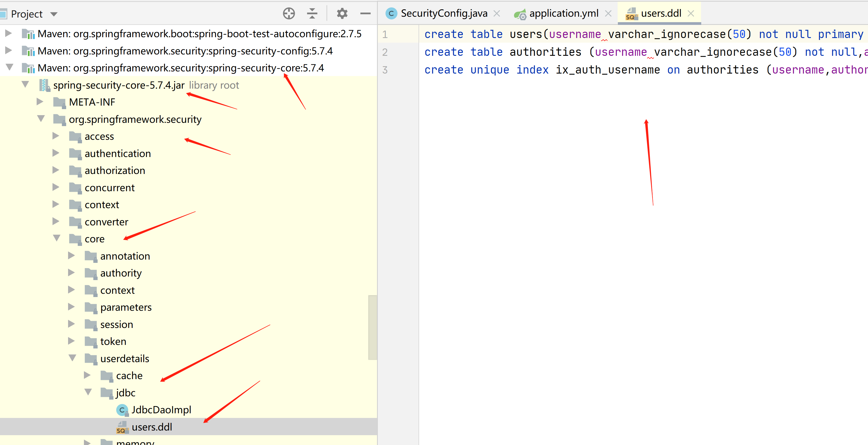Screen dimensions: 868x445
Task: Expand the authentication package
Action: 56,153
